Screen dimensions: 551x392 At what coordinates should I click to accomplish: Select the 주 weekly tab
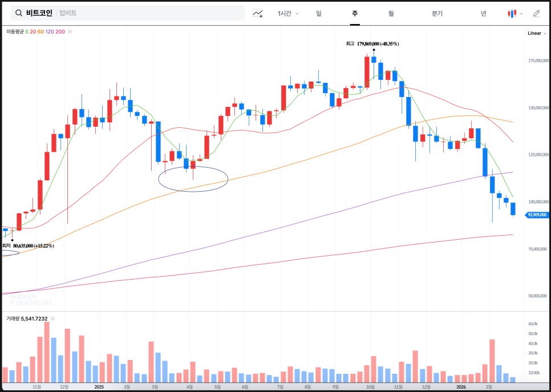355,13
